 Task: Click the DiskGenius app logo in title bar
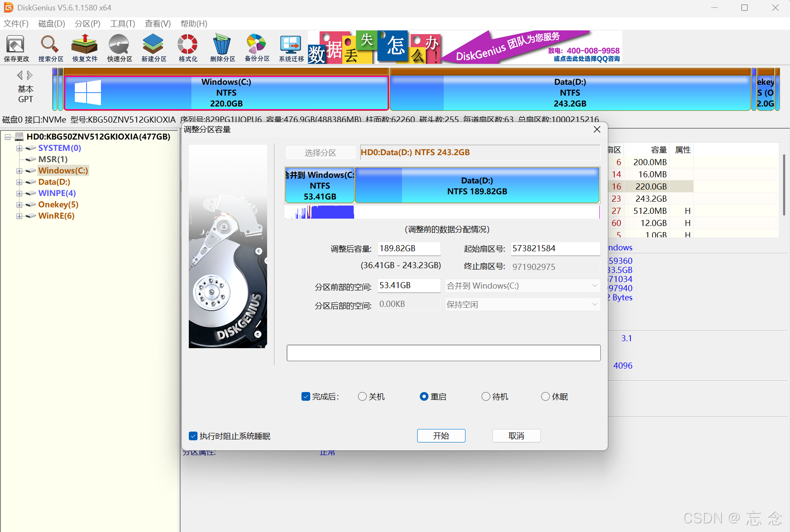8,7
